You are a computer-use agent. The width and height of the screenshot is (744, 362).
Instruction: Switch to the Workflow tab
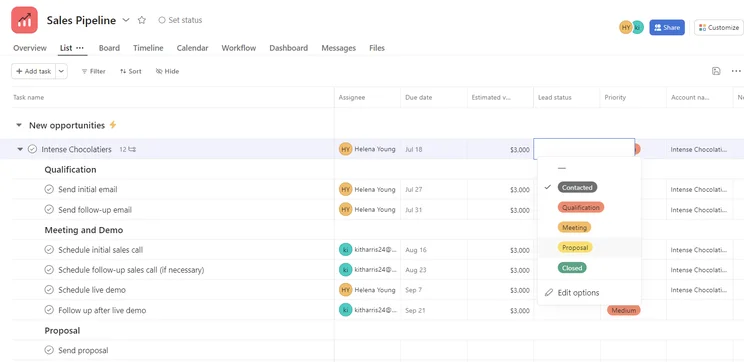239,48
